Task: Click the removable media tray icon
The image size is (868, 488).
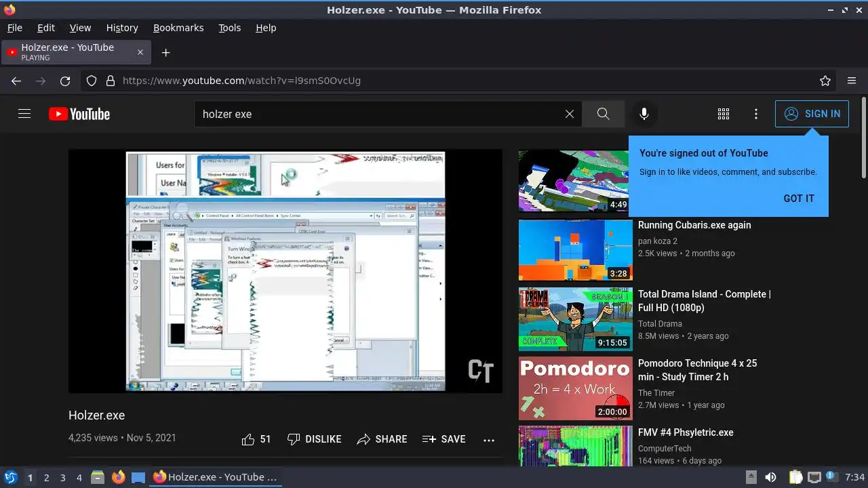Action: point(751,477)
